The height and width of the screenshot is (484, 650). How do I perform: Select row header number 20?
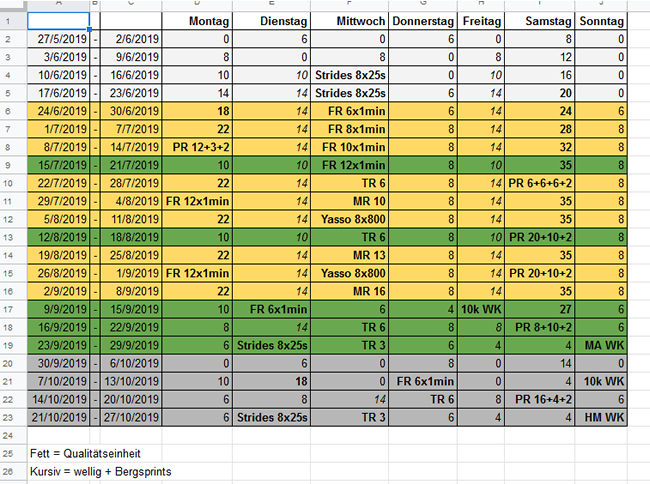click(13, 362)
